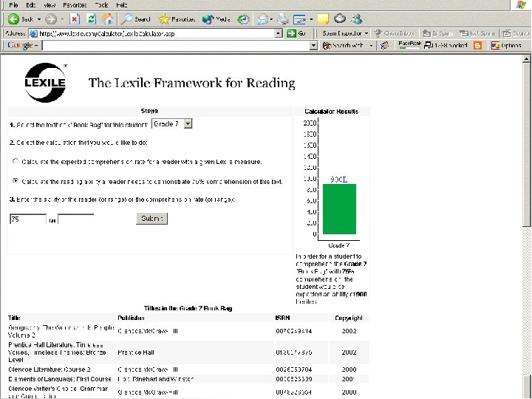Click the Print icon
This screenshot has height=399, width=532.
(x=282, y=19)
